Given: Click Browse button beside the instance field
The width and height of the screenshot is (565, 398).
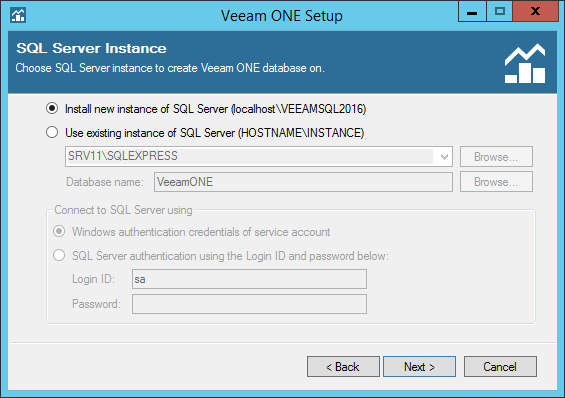Looking at the screenshot, I should tap(496, 157).
